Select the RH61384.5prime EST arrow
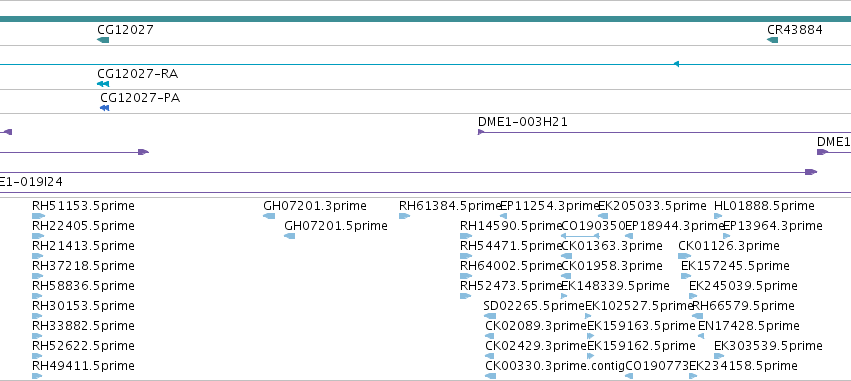Image resolution: width=851 pixels, height=381 pixels. coord(404,216)
